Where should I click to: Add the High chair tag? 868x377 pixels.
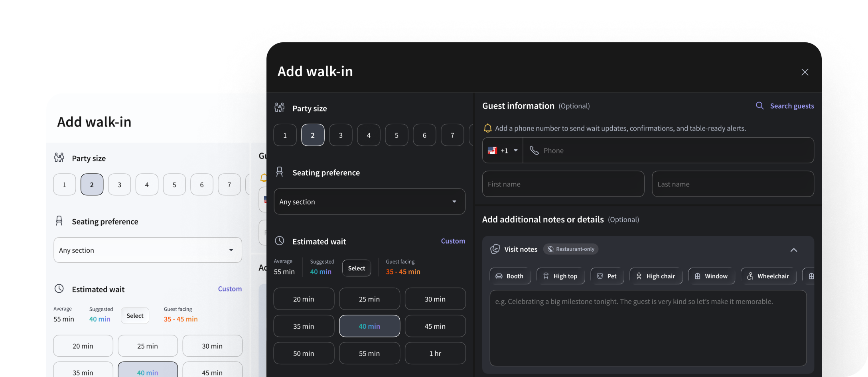[655, 276]
